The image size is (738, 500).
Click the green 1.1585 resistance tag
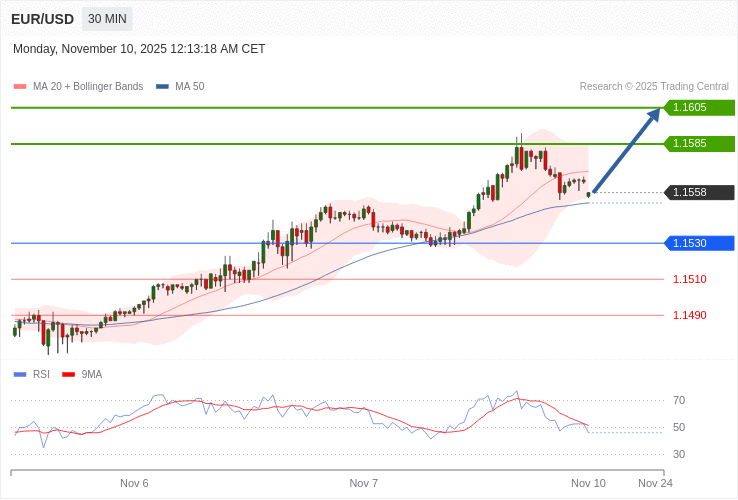point(700,143)
